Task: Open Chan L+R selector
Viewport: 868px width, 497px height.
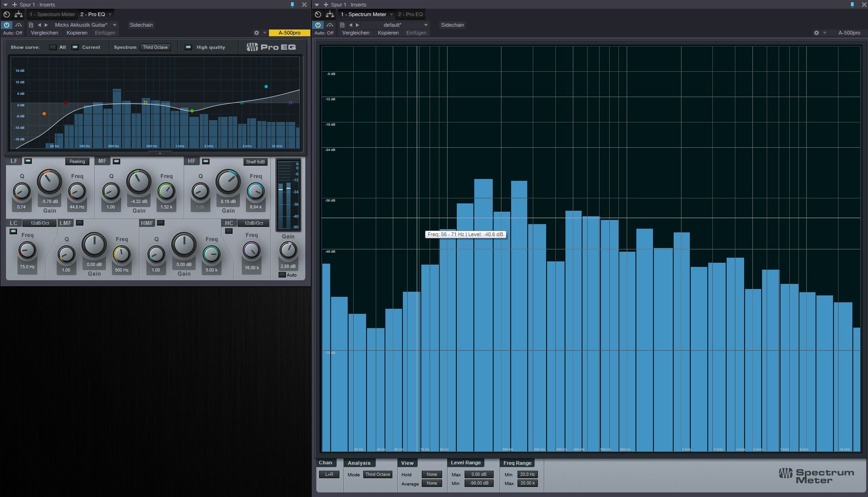Action: 329,474
